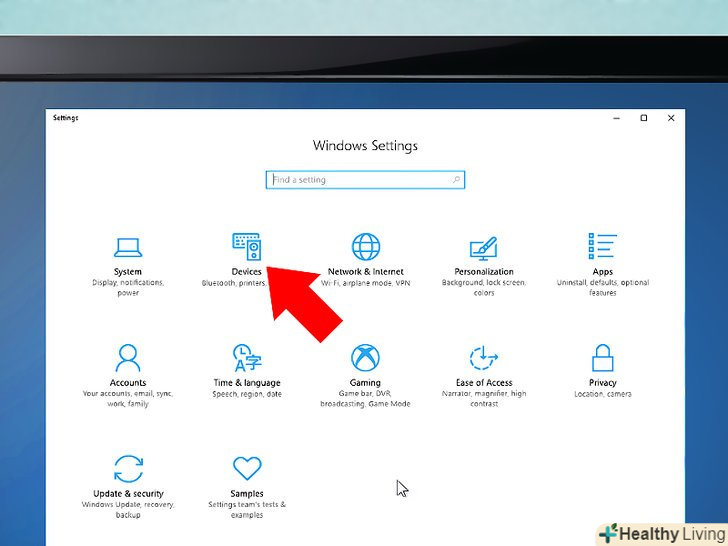Image resolution: width=728 pixels, height=546 pixels.
Task: Click the 'Update & security' label
Action: click(x=128, y=494)
